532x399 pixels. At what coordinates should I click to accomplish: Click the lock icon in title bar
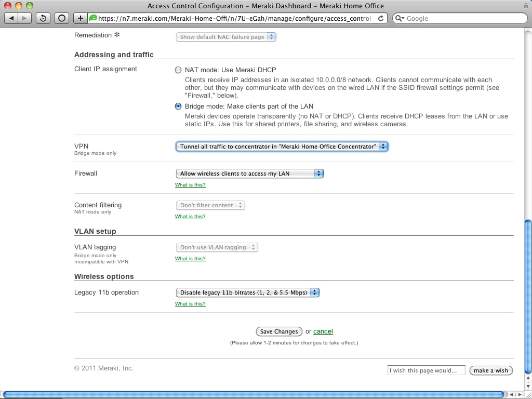point(526,6)
